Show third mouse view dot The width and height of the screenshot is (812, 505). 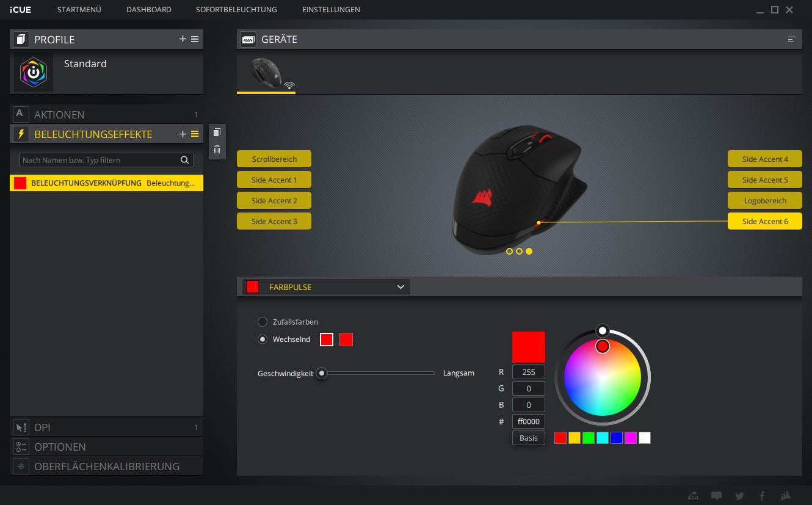coord(529,251)
